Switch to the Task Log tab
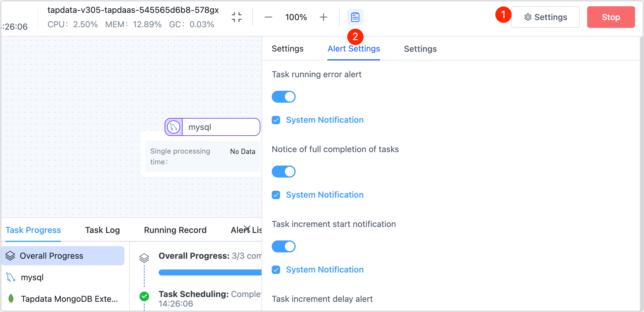644x312 pixels. pyautogui.click(x=102, y=230)
